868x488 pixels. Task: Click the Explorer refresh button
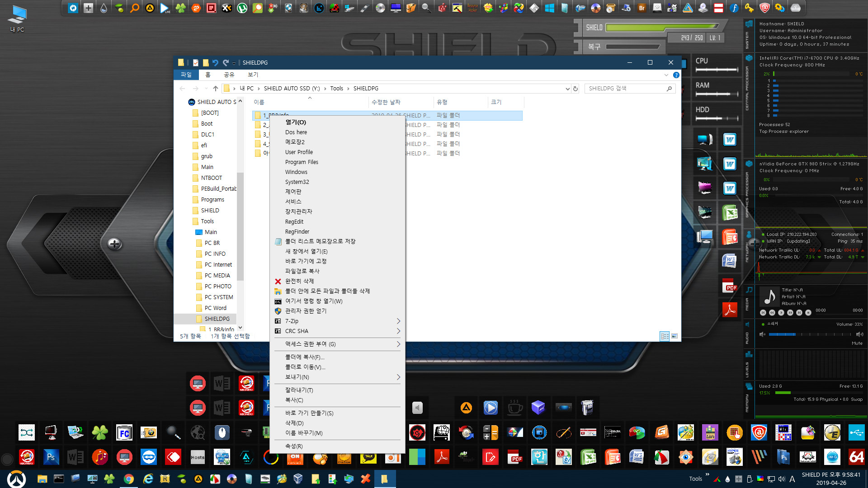point(576,89)
